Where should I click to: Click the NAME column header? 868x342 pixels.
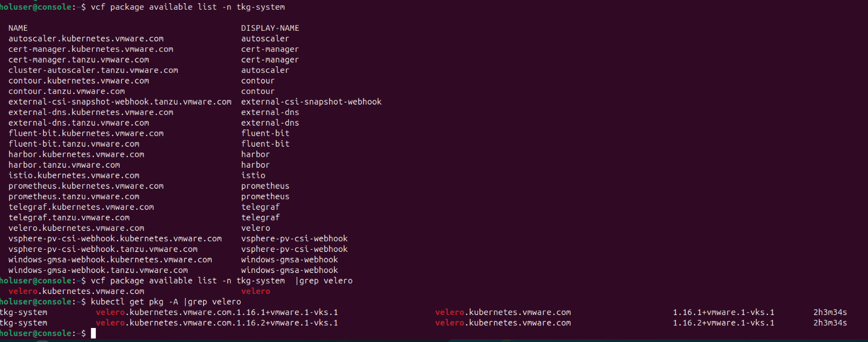18,28
